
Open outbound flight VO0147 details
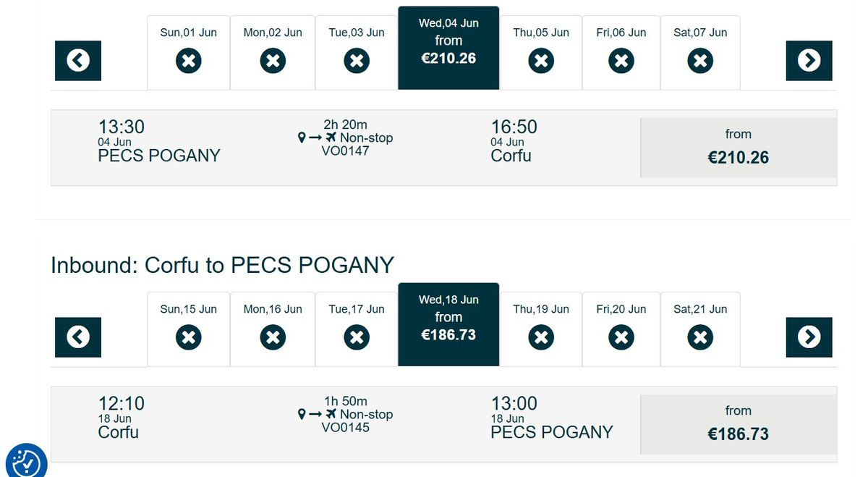(345, 151)
